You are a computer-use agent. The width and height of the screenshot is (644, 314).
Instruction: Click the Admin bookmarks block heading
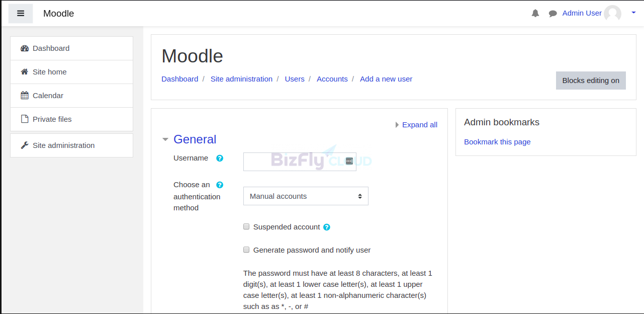[x=502, y=122]
